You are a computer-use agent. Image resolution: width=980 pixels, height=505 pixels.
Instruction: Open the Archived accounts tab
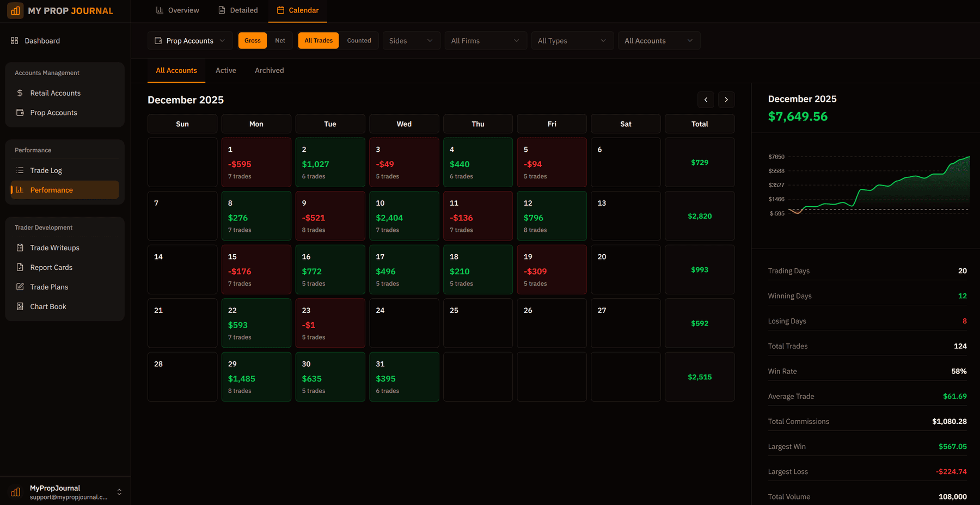(x=269, y=70)
